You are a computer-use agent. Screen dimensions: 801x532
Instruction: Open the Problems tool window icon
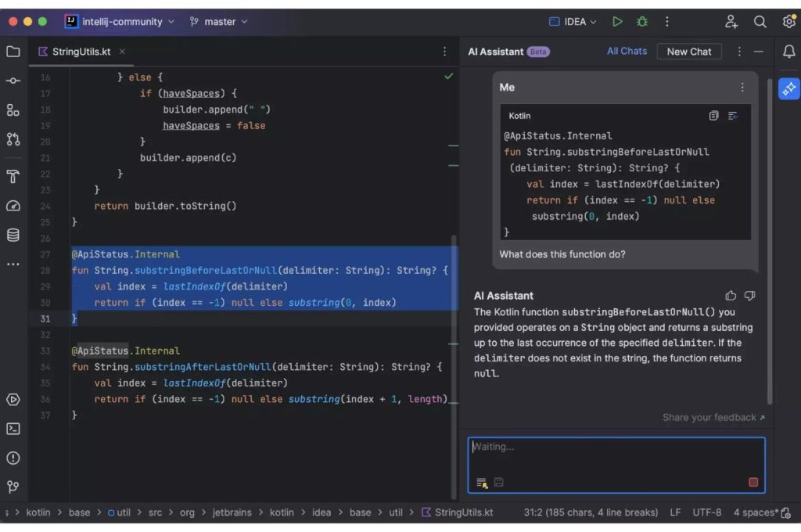pos(13,457)
